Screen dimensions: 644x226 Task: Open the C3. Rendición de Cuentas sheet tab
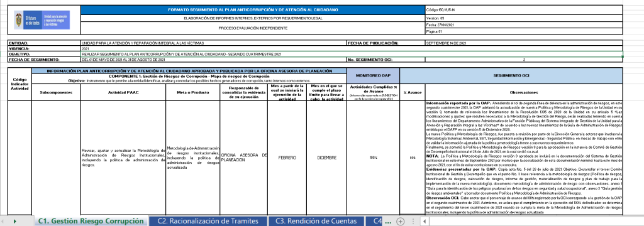(316, 221)
